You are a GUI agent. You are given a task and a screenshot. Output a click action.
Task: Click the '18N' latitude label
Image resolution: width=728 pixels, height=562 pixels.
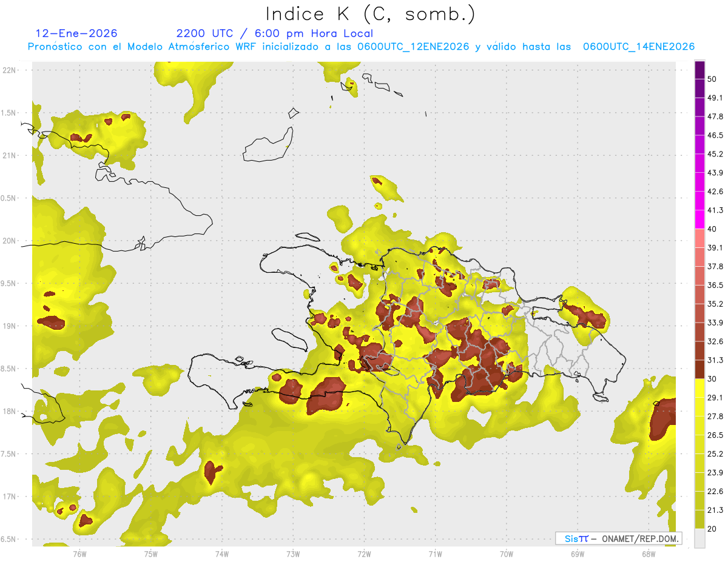tap(9, 411)
